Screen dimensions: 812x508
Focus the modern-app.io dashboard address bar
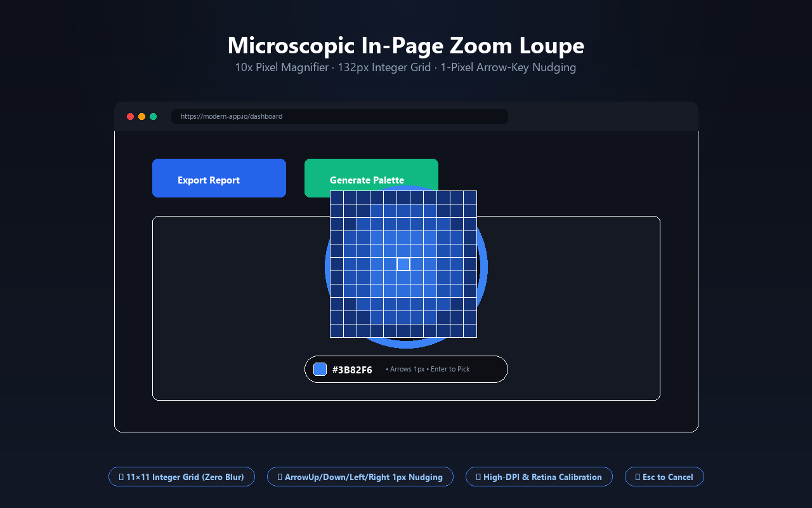pyautogui.click(x=339, y=117)
